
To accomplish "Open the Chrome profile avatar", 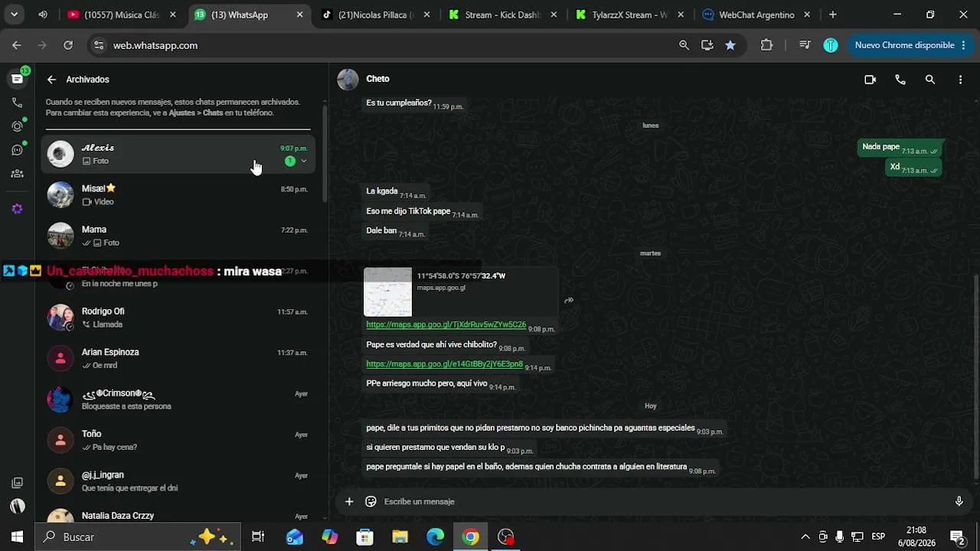I will 831,45.
